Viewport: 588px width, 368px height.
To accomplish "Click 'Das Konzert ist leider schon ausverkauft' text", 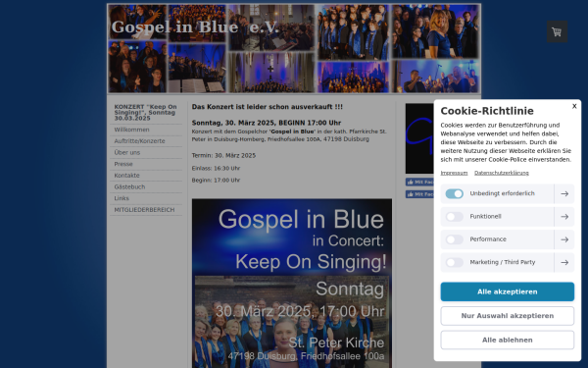I will pyautogui.click(x=267, y=107).
